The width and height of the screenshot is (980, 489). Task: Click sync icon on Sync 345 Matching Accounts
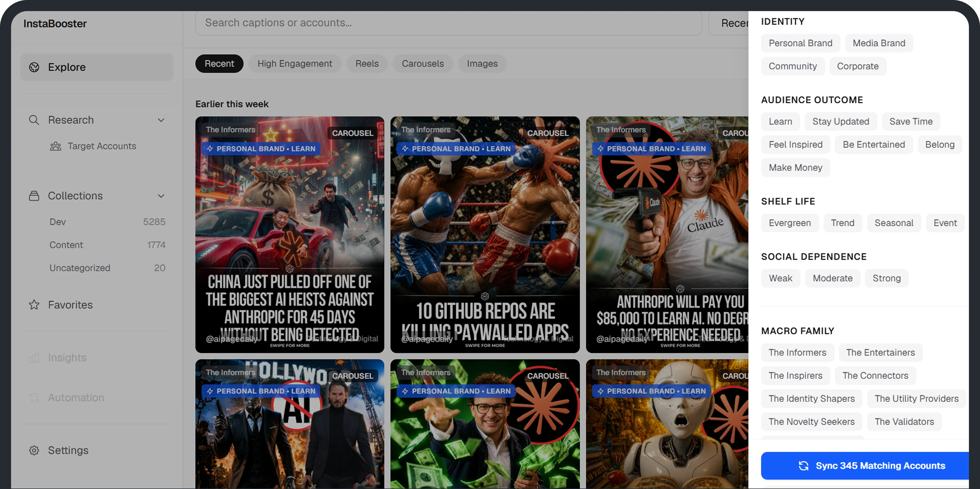point(804,466)
